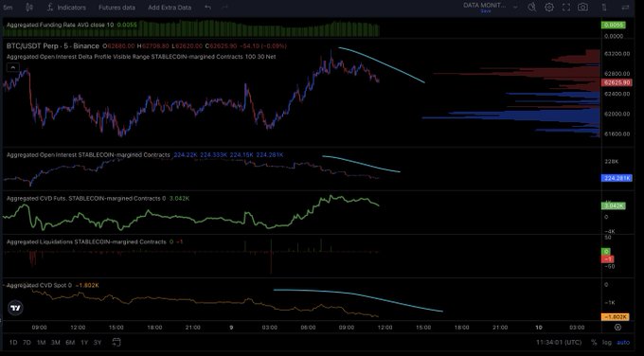Viewport: 644px width, 356px height.
Task: Set range to 3M
Action: 56,342
